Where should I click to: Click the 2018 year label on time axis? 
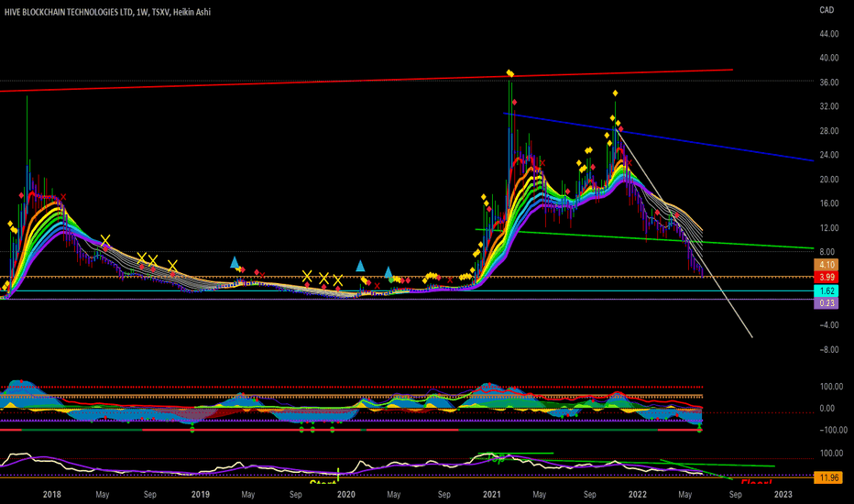[51, 495]
